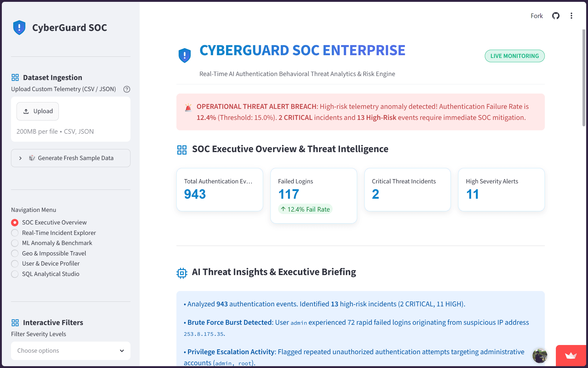The width and height of the screenshot is (588, 368).
Task: Select ML Anomaly & Benchmark radio option
Action: tap(52, 243)
